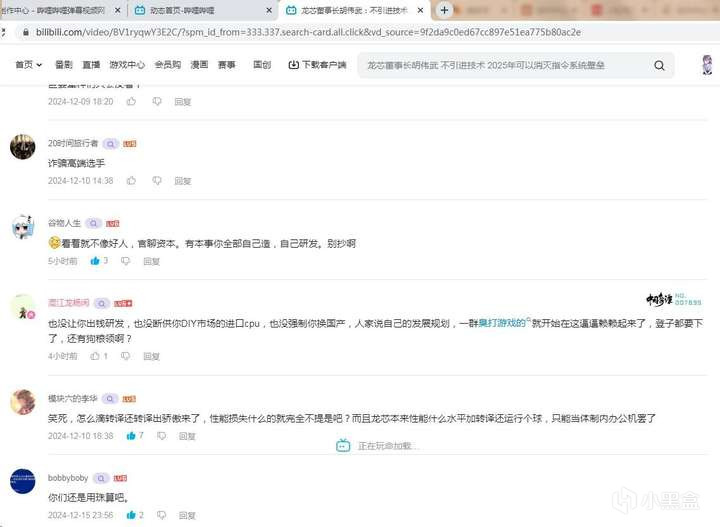This screenshot has width=720, height=527.
Task: Open the pink username above the DIY市场 comment
Action: click(x=68, y=303)
